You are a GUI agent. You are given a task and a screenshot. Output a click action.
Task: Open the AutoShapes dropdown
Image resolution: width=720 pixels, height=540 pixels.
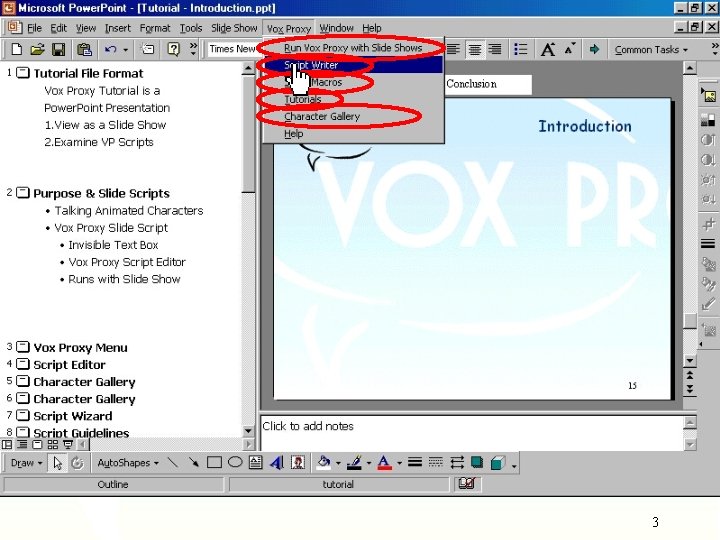(128, 463)
